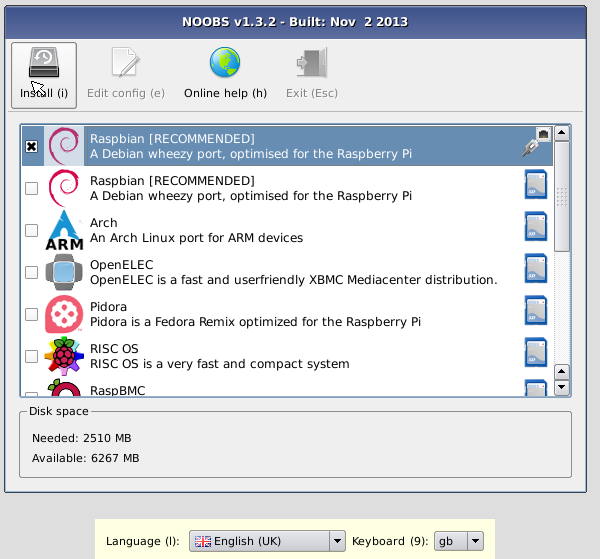Click the network cable icon on highlighted Raspbian

tap(536, 142)
